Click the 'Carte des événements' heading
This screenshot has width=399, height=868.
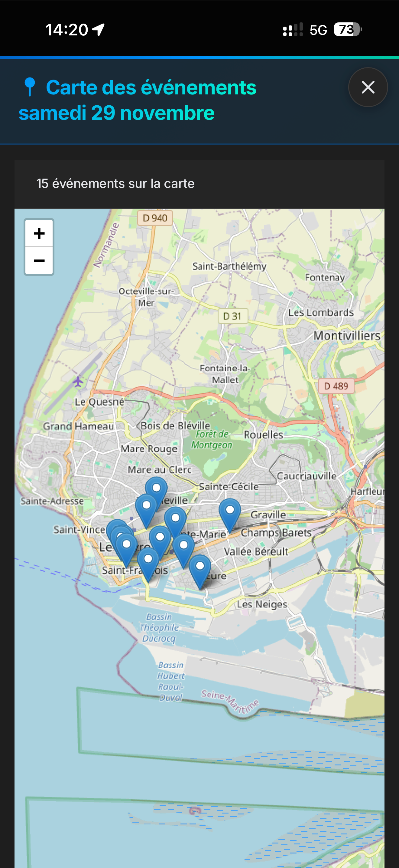click(151, 87)
